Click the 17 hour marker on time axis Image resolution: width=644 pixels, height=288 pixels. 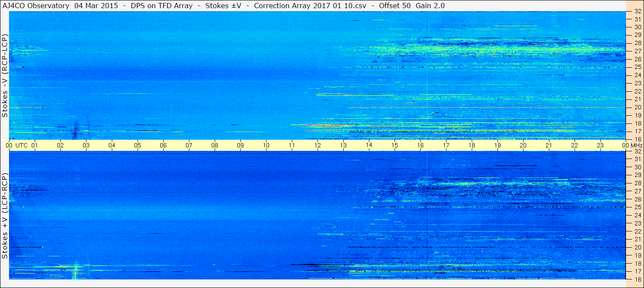(446, 145)
